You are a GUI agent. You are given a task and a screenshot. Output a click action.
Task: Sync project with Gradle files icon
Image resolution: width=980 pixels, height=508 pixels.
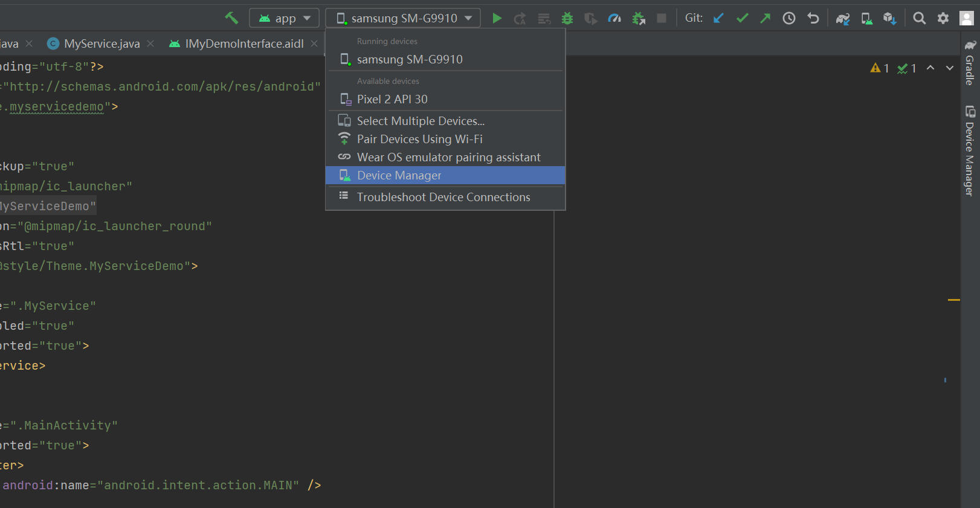tap(843, 19)
